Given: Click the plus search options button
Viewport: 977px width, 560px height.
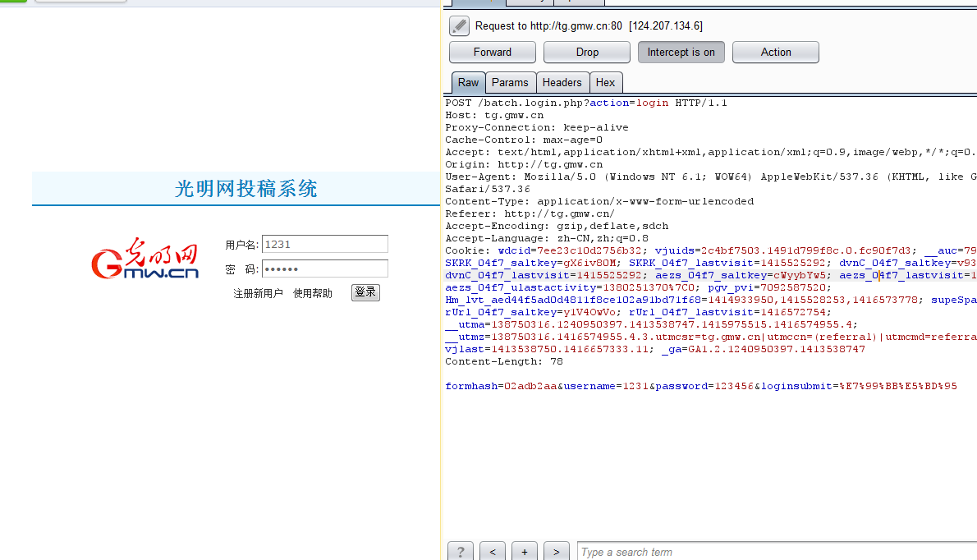Looking at the screenshot, I should pyautogui.click(x=525, y=551).
